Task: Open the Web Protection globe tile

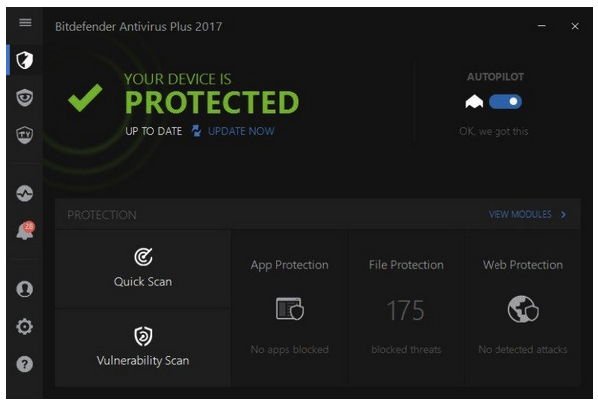Action: tap(523, 308)
